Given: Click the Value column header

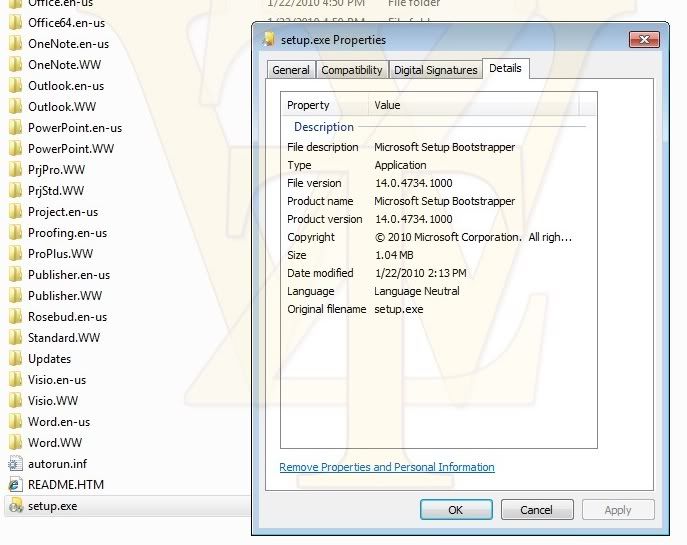Looking at the screenshot, I should (x=474, y=105).
